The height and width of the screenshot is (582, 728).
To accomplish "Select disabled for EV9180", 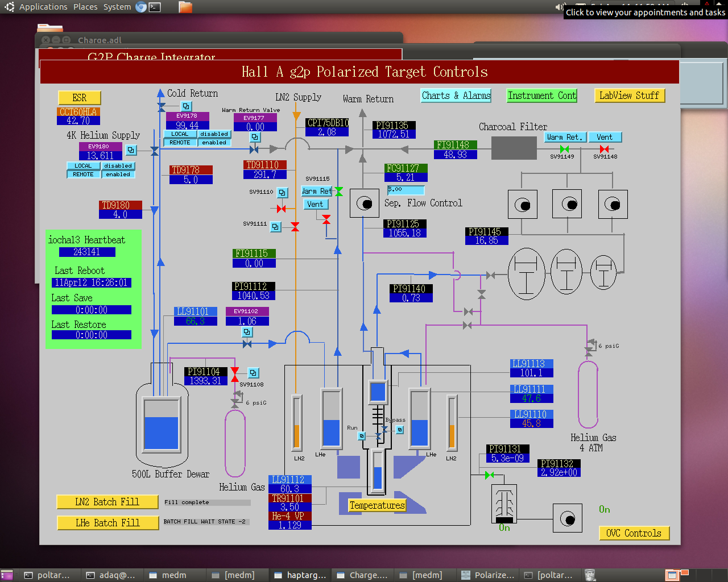I will (x=118, y=166).
